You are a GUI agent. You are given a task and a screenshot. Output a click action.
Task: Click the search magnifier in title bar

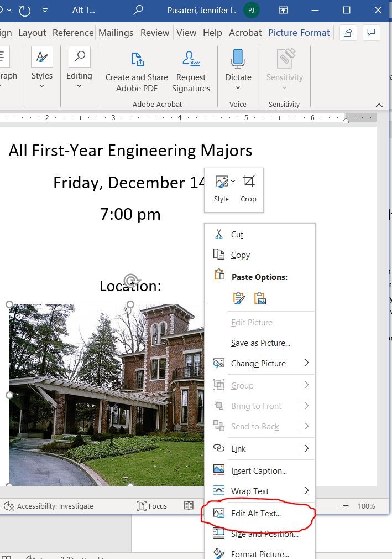tap(138, 9)
